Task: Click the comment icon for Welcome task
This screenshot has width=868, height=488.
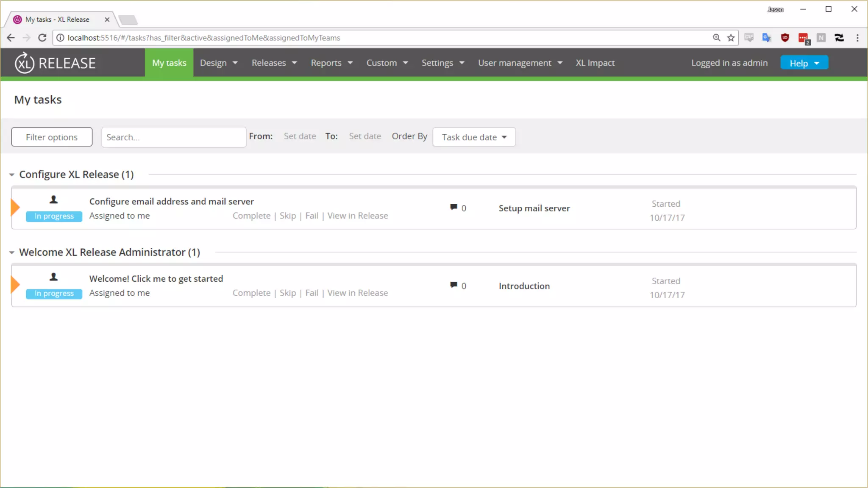Action: click(453, 285)
